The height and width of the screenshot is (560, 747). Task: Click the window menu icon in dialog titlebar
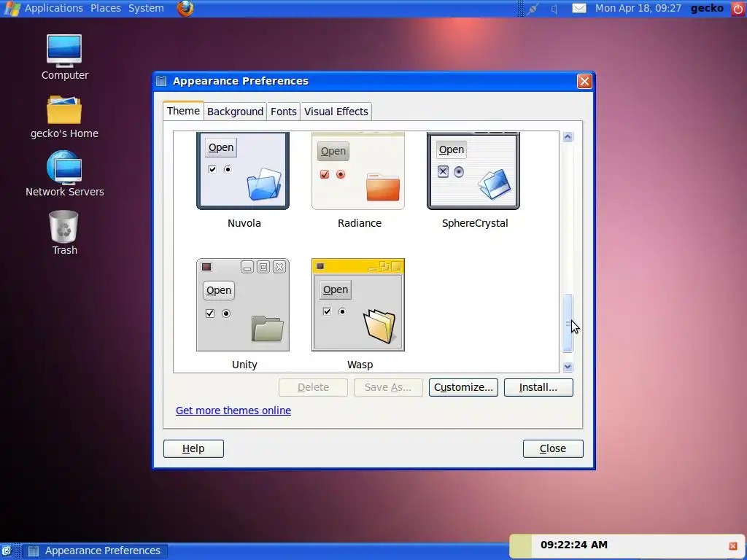pyautogui.click(x=161, y=81)
